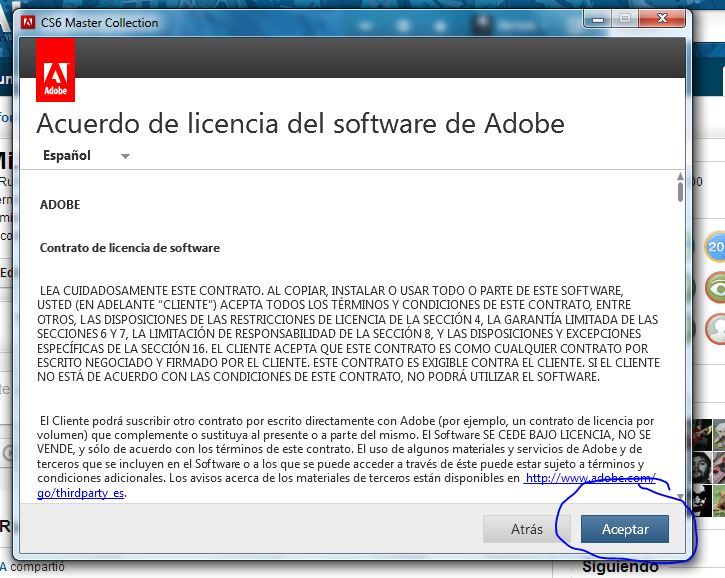Click the blue 20 badge icon behind the dialog
Viewport: 725px width, 578px height.
click(714, 247)
